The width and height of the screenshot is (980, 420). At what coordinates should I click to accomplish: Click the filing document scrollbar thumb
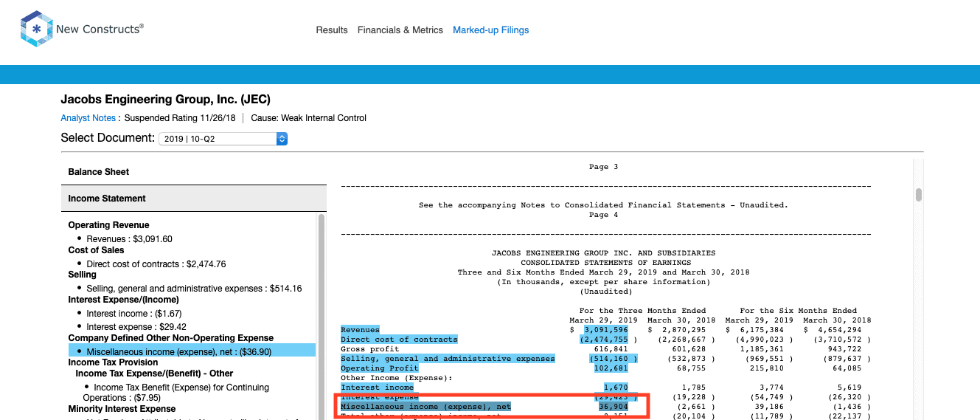click(919, 195)
